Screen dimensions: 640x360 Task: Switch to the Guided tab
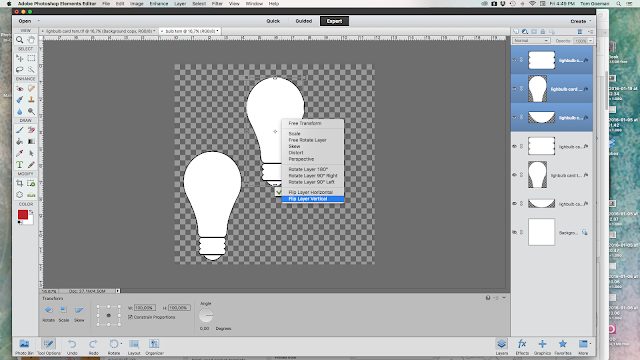point(304,21)
